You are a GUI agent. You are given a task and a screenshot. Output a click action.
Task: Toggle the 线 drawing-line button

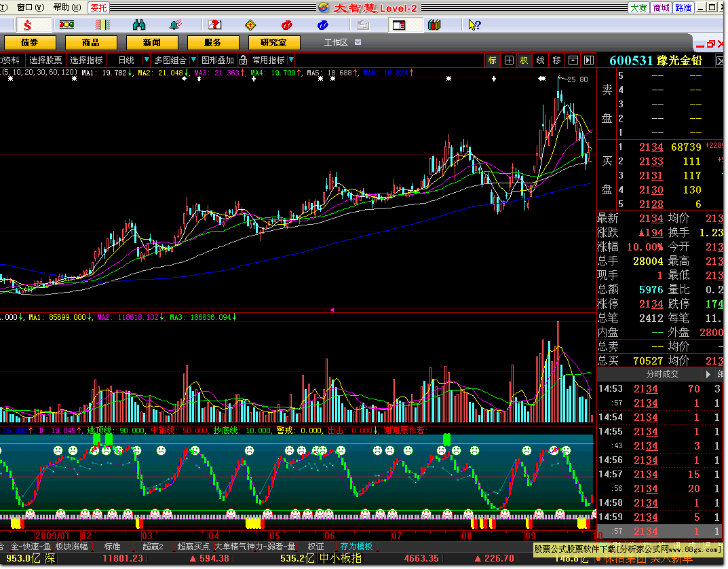(x=541, y=60)
